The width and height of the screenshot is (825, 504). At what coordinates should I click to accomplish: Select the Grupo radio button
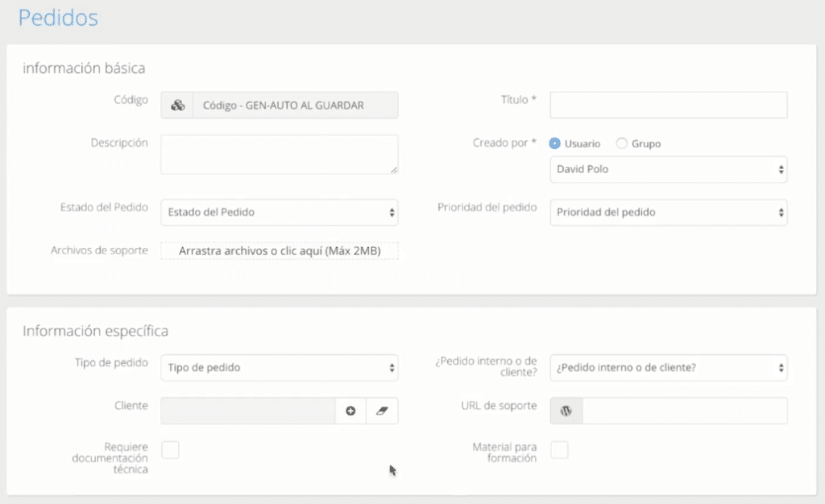pyautogui.click(x=621, y=143)
